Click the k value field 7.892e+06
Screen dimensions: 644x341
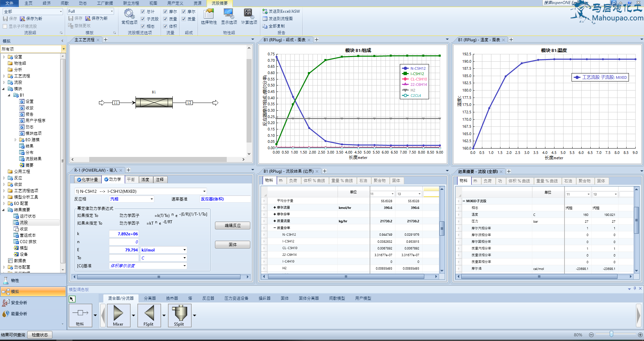[x=124, y=234]
